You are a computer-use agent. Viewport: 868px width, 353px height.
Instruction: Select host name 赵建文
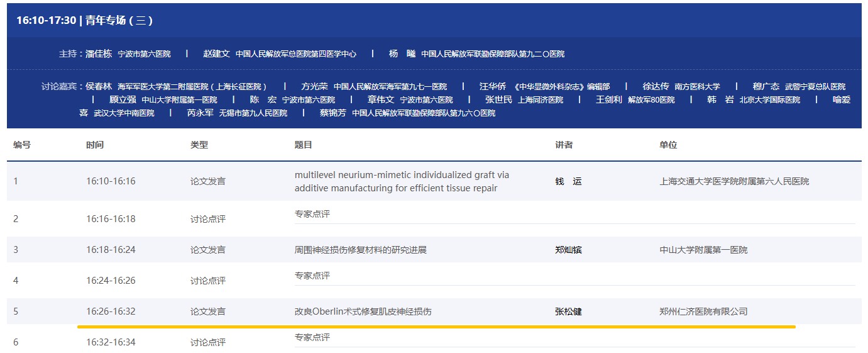pyautogui.click(x=216, y=54)
